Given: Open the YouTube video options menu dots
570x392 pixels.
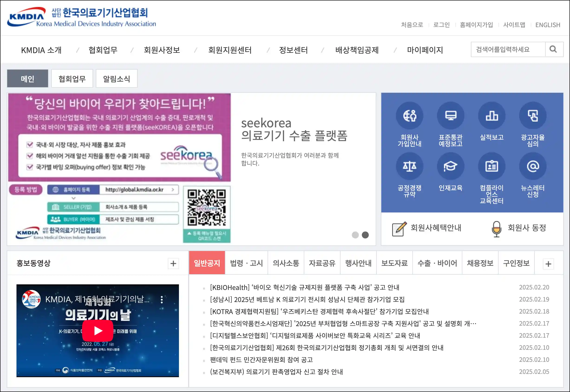Looking at the screenshot, I should point(162,299).
